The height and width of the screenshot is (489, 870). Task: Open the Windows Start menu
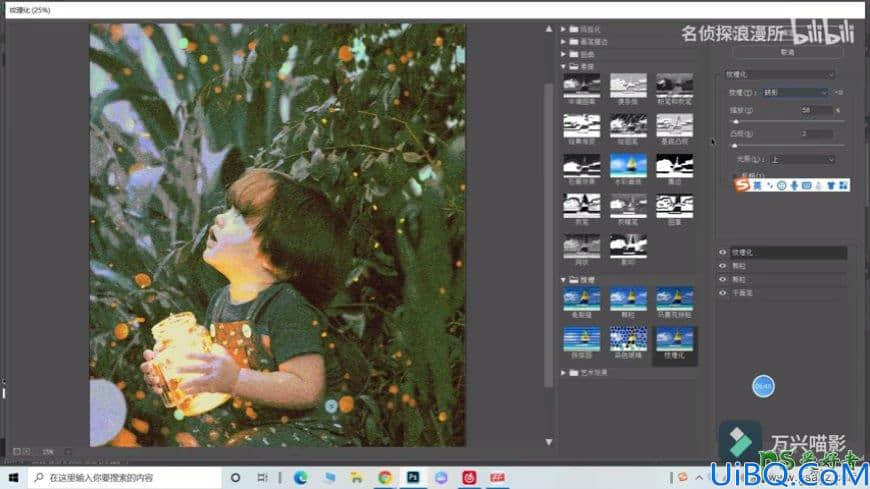click(x=13, y=477)
